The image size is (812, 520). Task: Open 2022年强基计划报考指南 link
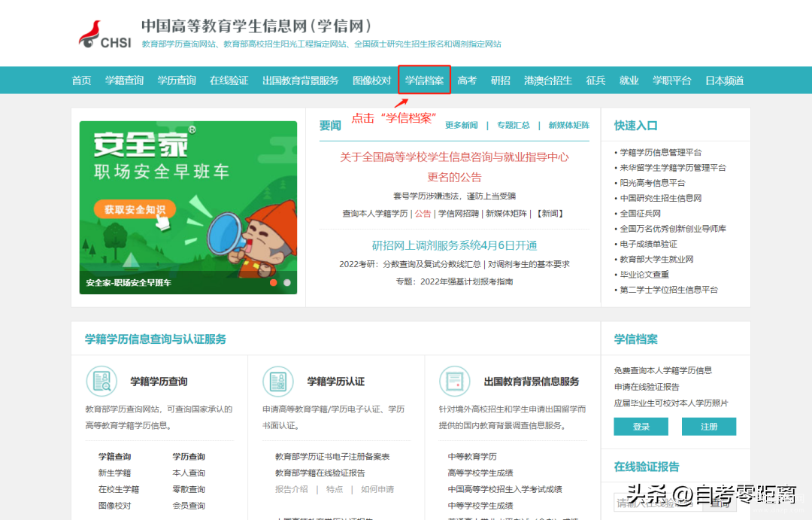coord(467,281)
